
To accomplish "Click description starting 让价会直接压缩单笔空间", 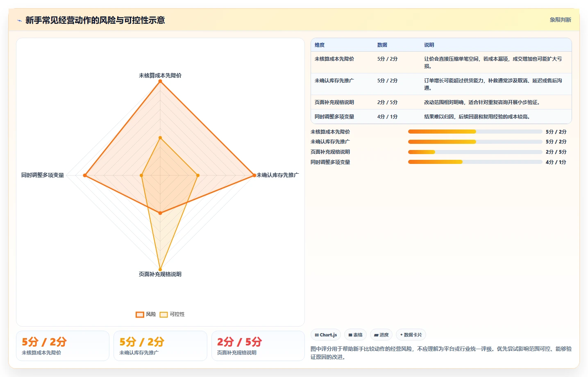I will click(493, 63).
